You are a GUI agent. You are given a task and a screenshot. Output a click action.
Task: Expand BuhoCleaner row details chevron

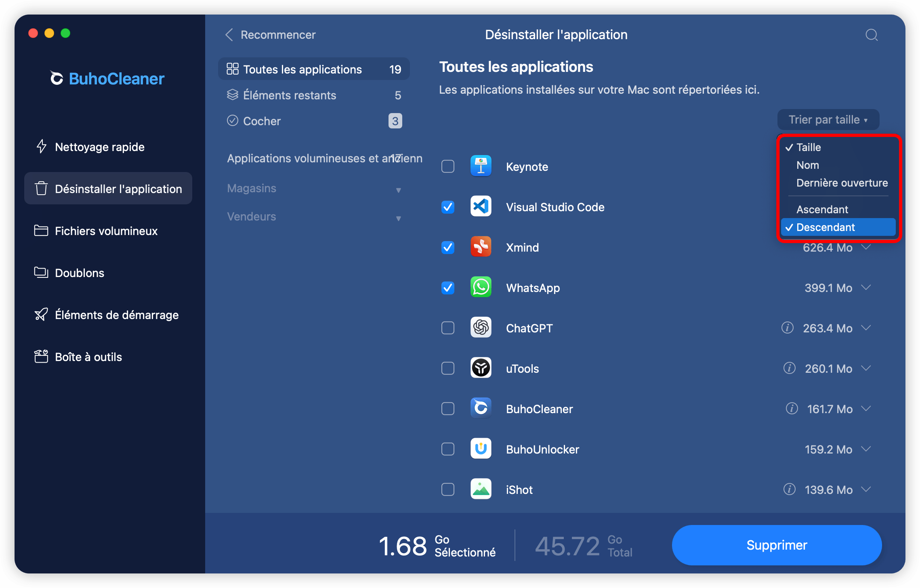pyautogui.click(x=865, y=409)
